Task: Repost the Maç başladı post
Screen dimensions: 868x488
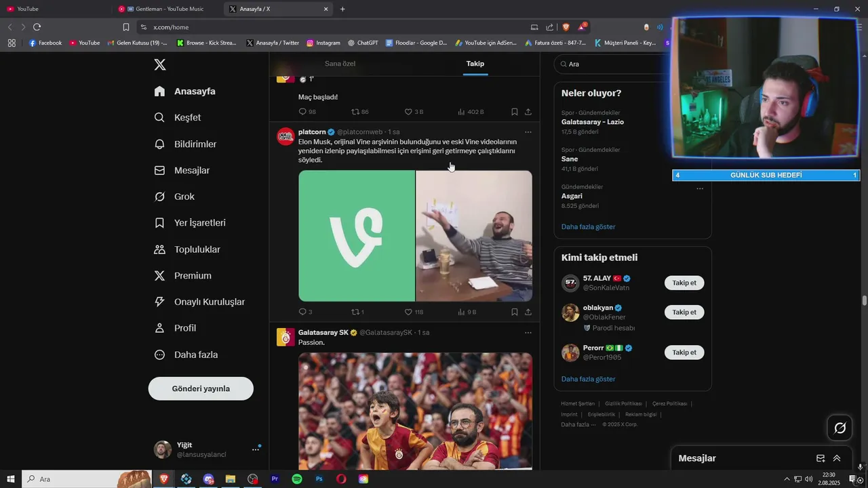Action: (x=359, y=112)
